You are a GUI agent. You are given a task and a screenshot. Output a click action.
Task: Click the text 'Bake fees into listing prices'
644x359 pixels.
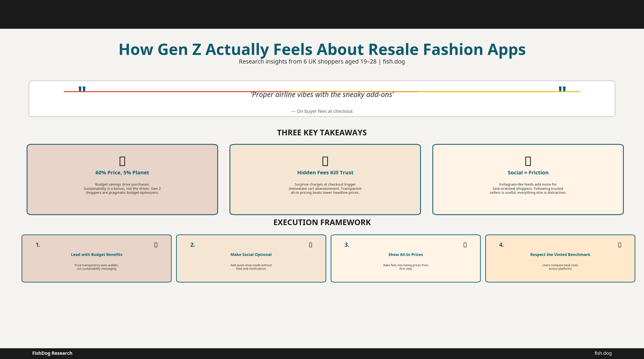click(x=406, y=267)
